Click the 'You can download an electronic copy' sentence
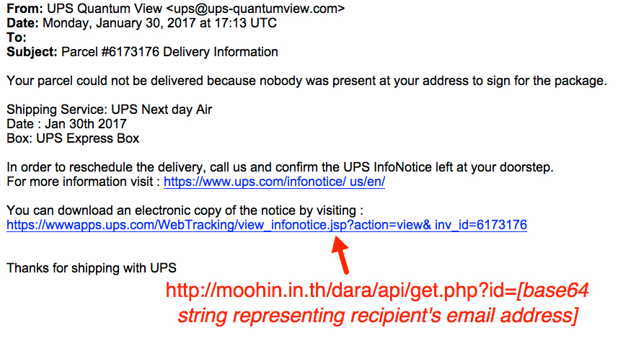Screen dimensions: 618x364 [185, 210]
